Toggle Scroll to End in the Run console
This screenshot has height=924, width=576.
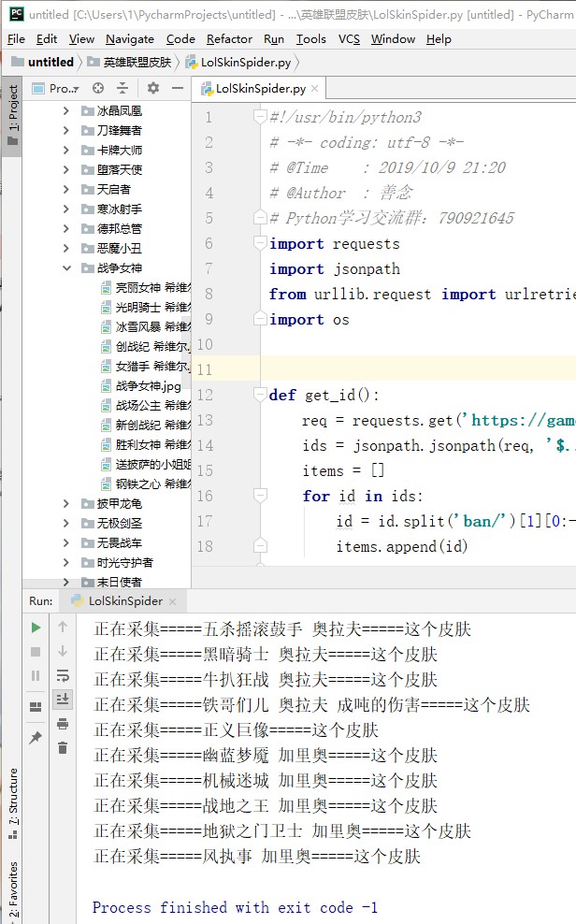pos(63,700)
